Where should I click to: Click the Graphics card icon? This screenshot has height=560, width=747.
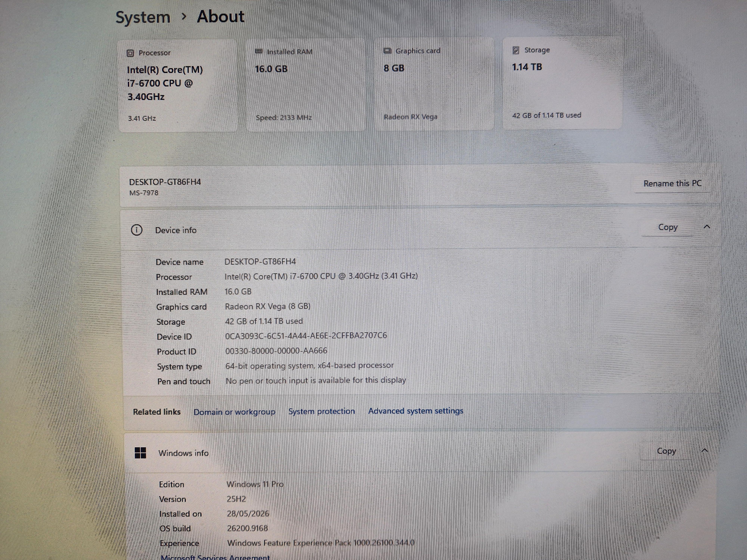[x=387, y=51]
